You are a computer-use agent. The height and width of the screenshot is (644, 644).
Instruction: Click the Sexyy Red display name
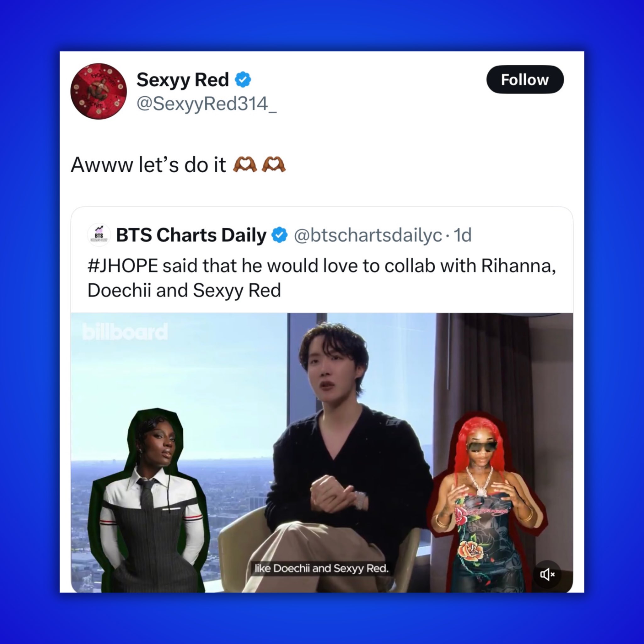tap(183, 80)
